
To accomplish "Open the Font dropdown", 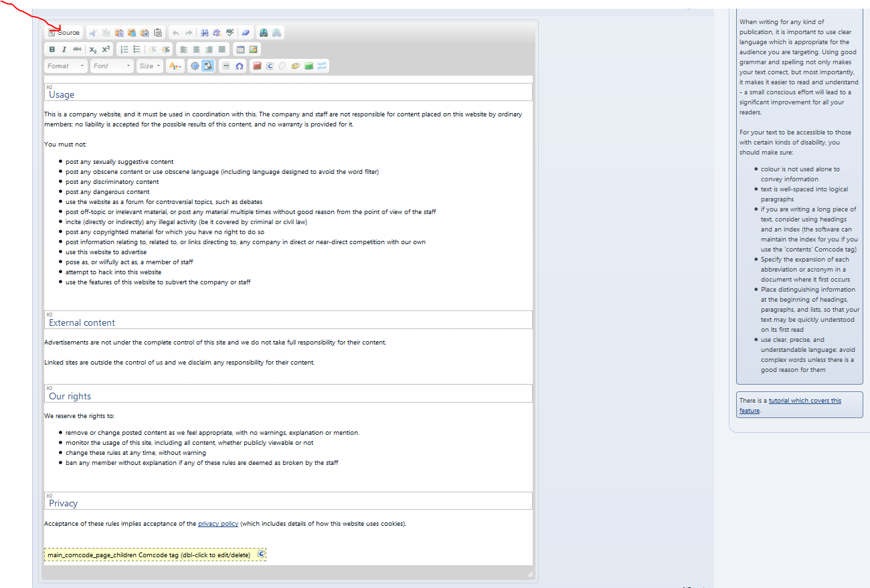I will 112,66.
